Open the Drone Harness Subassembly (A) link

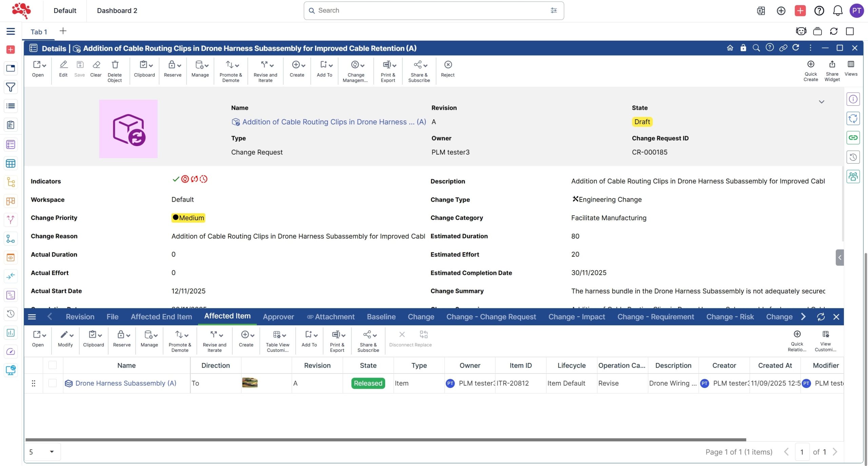coord(125,383)
